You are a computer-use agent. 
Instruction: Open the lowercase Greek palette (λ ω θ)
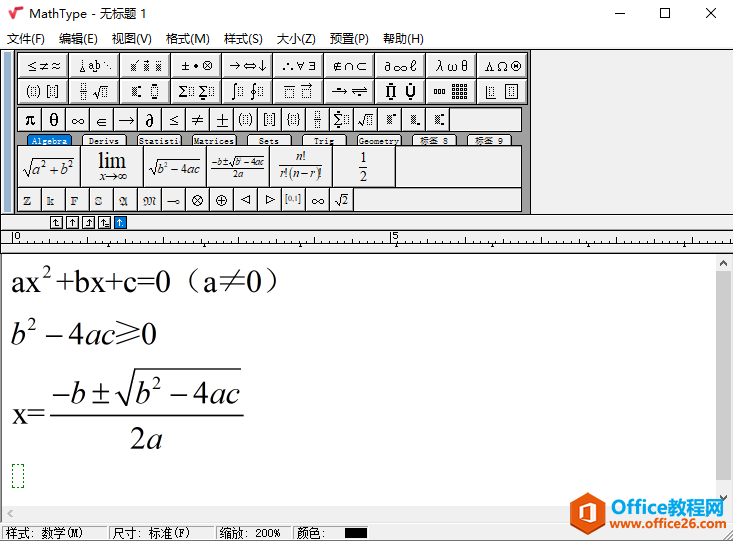pyautogui.click(x=451, y=66)
